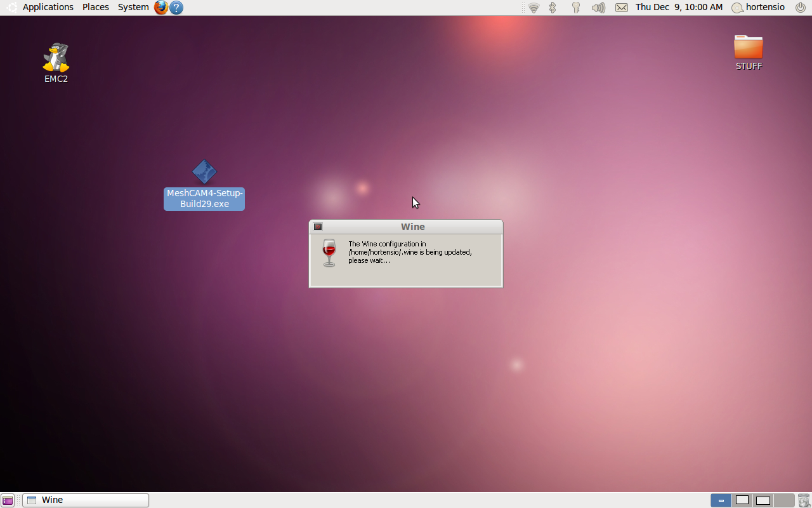Switch to the third workspace
The height and width of the screenshot is (508, 812).
(x=763, y=500)
